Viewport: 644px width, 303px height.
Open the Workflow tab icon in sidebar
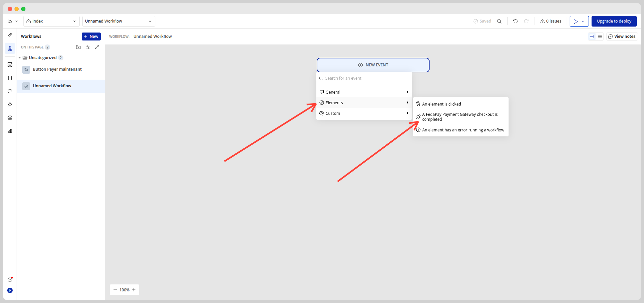[x=10, y=48]
